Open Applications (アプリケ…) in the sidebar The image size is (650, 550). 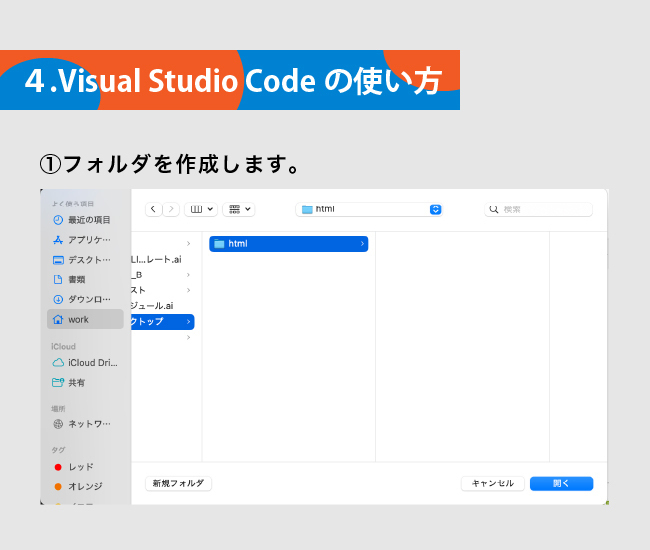(82, 240)
